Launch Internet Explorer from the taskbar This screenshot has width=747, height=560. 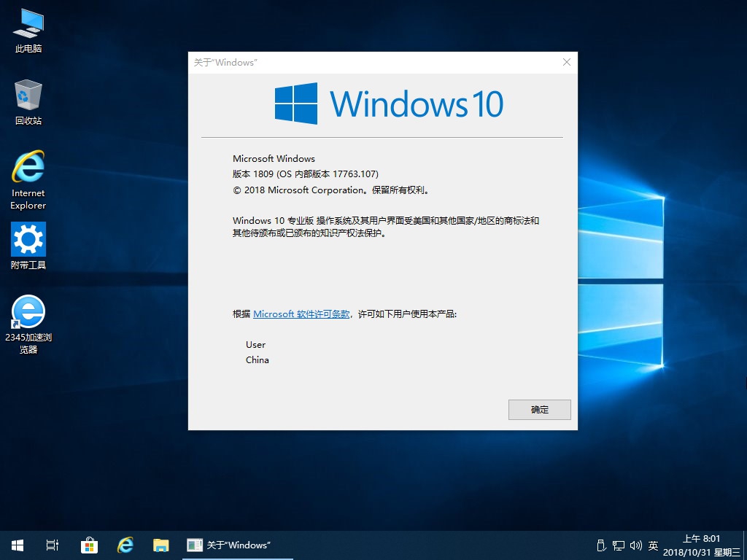coord(125,545)
